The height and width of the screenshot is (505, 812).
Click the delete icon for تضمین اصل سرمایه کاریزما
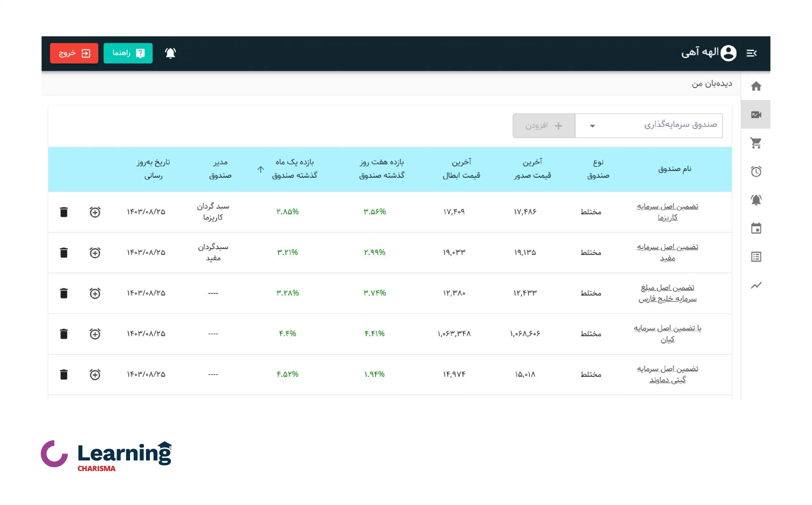64,211
